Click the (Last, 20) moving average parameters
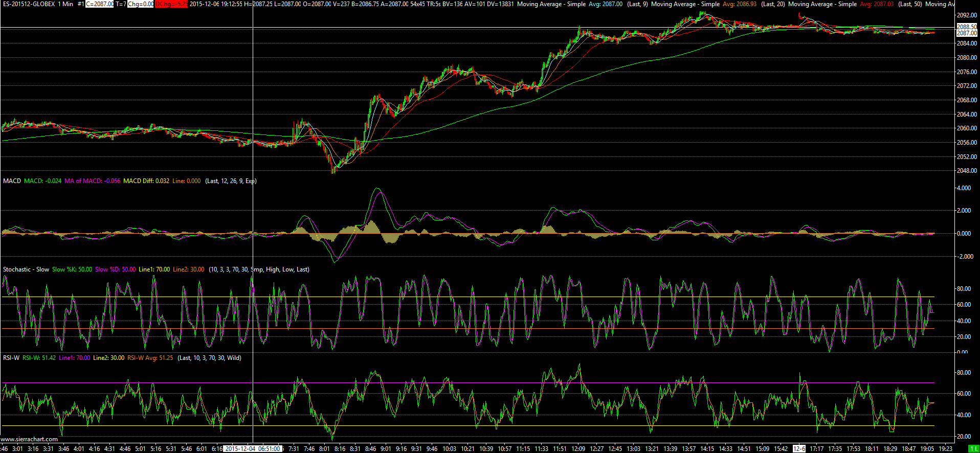Screen dimensions: 980x453 click(x=773, y=4)
